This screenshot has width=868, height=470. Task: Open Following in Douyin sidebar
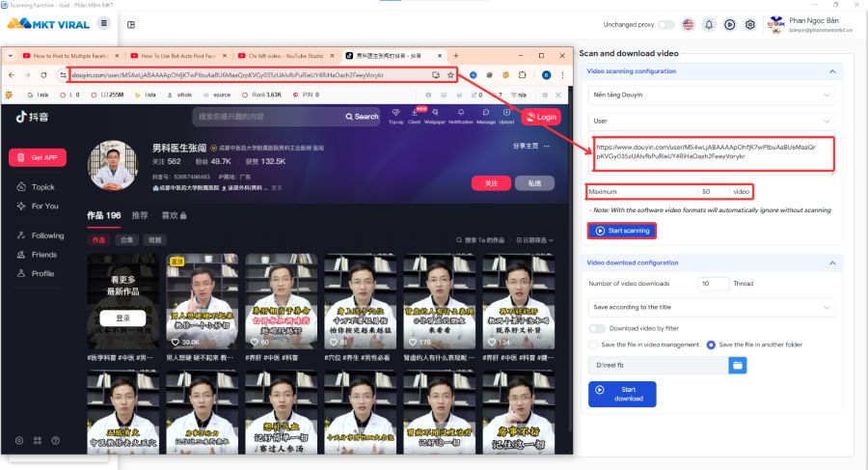(41, 235)
